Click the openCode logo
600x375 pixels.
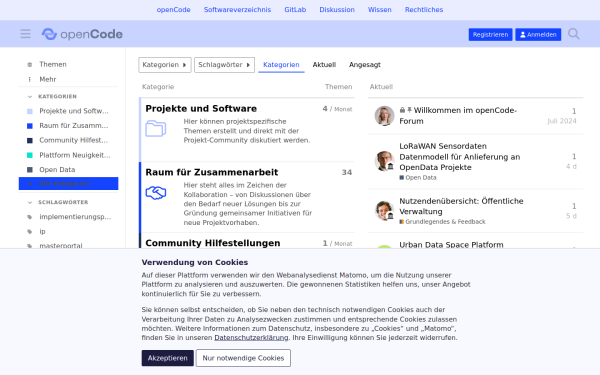(82, 34)
